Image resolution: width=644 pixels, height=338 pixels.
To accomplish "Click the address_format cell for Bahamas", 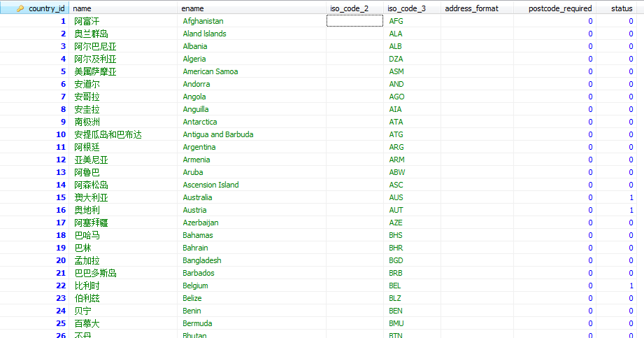I will pyautogui.click(x=477, y=235).
